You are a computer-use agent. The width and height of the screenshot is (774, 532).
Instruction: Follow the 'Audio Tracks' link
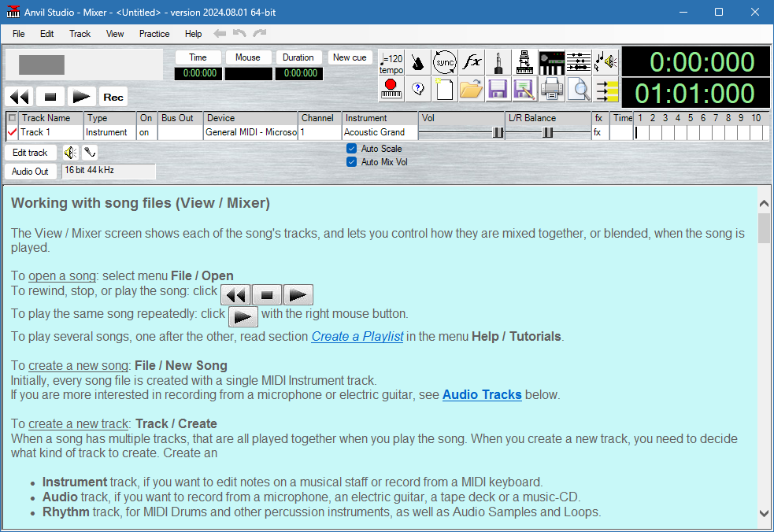point(482,395)
